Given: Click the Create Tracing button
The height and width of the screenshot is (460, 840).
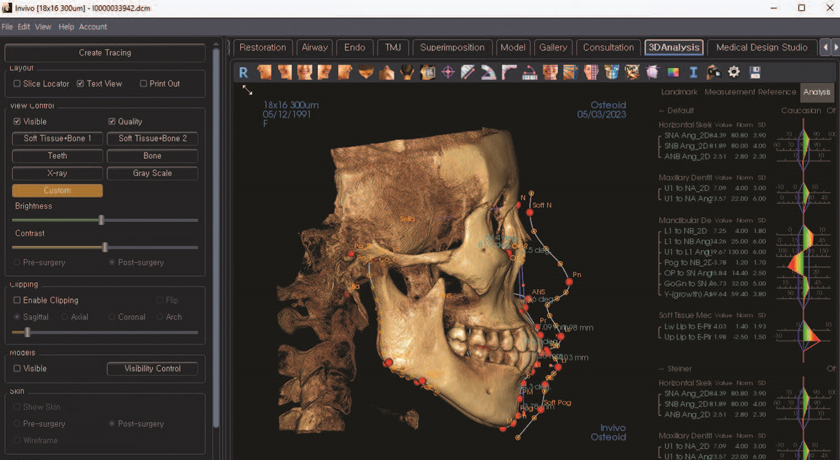Looking at the screenshot, I should pyautogui.click(x=105, y=52).
